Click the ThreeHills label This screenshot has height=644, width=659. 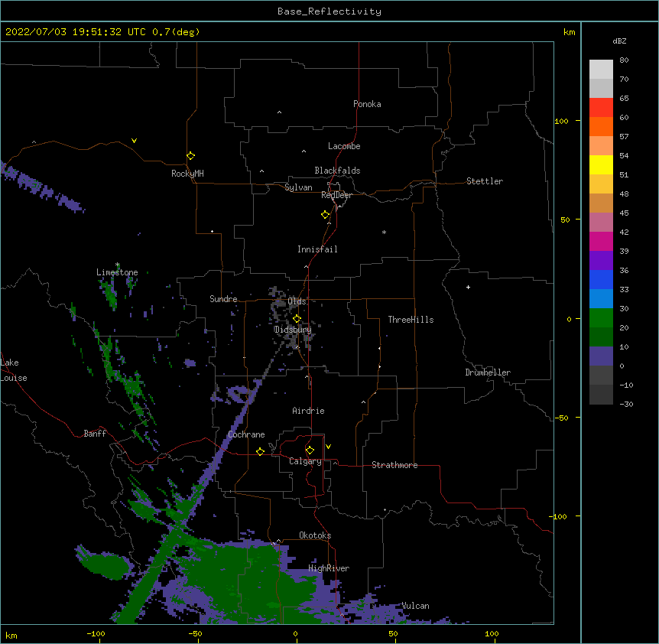click(411, 320)
